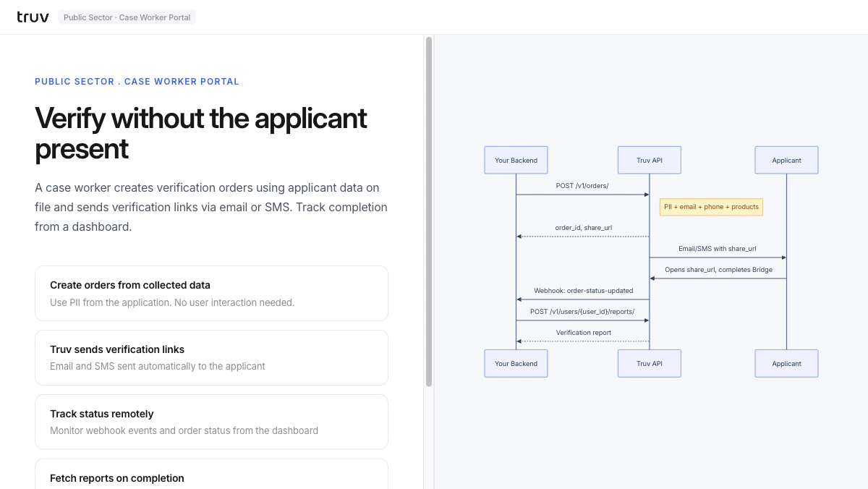
Task: Click the truv logo
Action: [33, 17]
